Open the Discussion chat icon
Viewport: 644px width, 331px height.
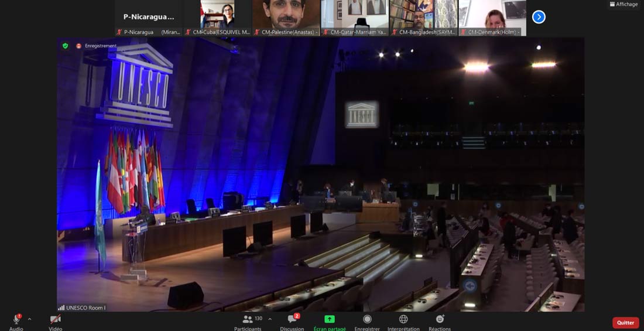click(x=292, y=319)
